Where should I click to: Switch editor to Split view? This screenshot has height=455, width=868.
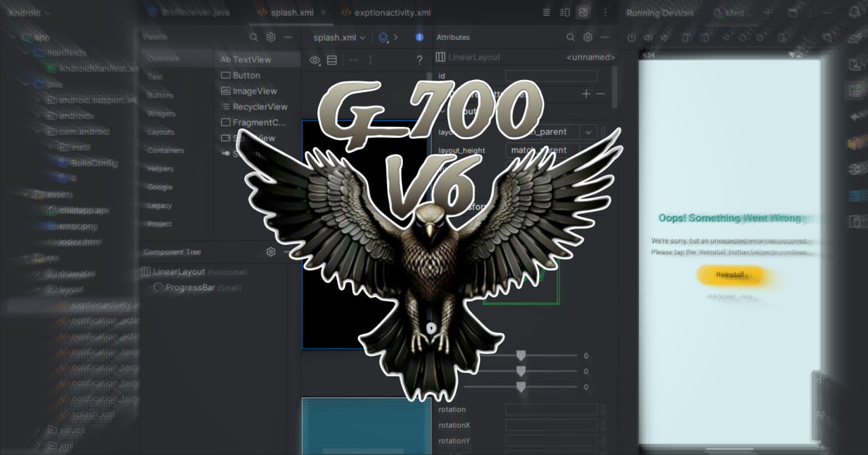(x=565, y=12)
